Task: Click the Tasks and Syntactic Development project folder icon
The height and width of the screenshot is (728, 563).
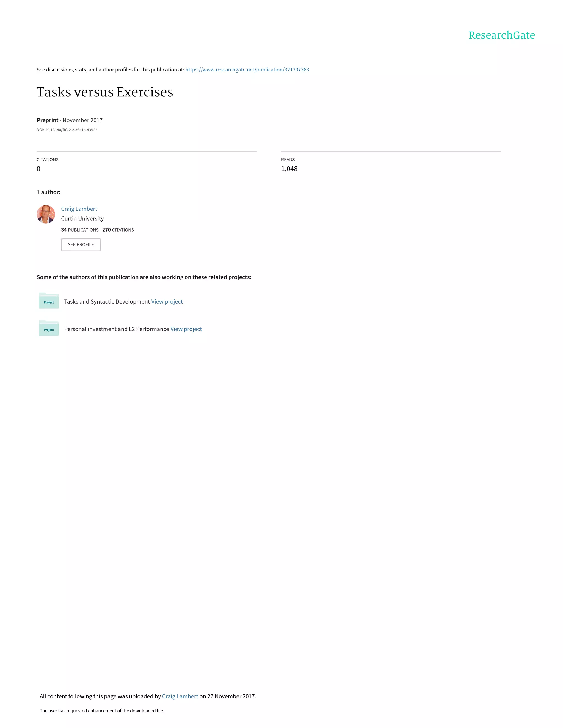Action: coord(49,301)
